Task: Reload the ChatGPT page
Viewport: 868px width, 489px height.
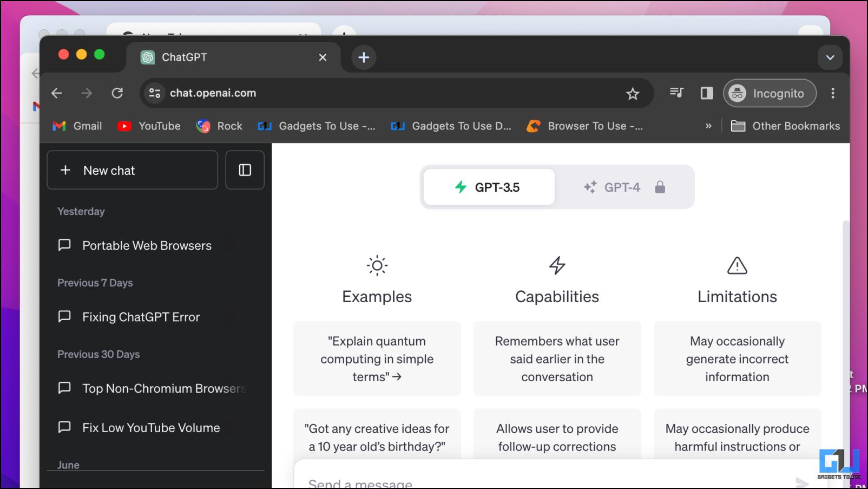Action: tap(117, 93)
